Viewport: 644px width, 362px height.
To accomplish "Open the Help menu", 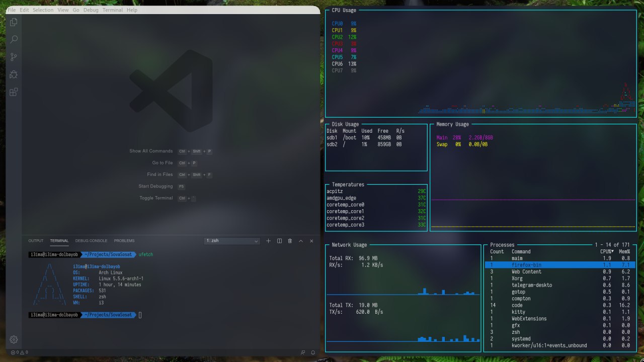I will tap(132, 10).
